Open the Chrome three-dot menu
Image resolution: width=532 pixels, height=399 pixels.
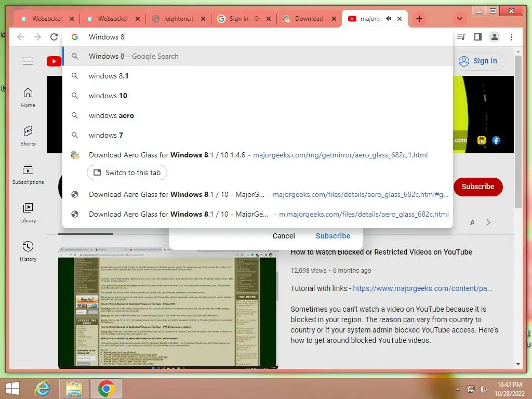point(511,37)
